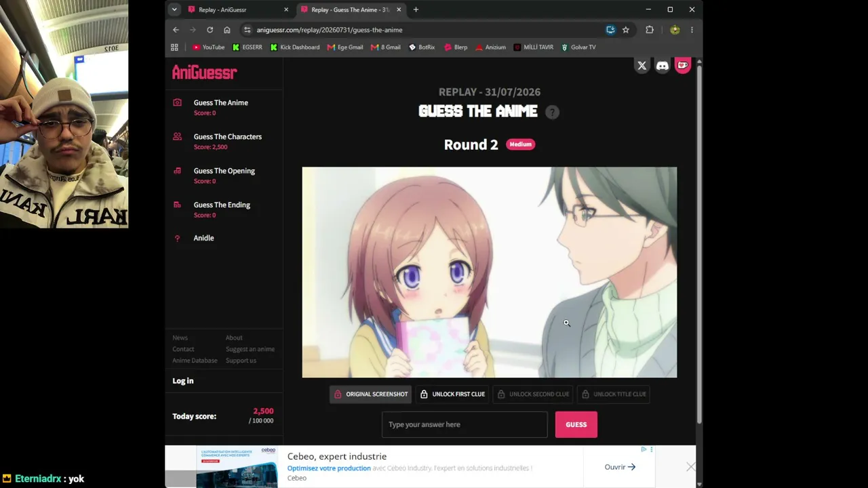Expand the tab search dropdown arrow
868x488 pixels.
click(x=174, y=9)
